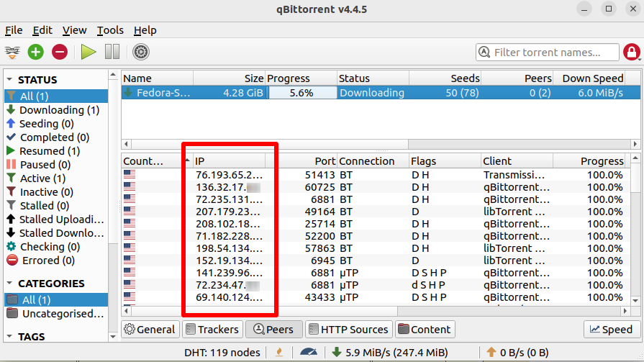Open the Tools menu

pos(110,30)
